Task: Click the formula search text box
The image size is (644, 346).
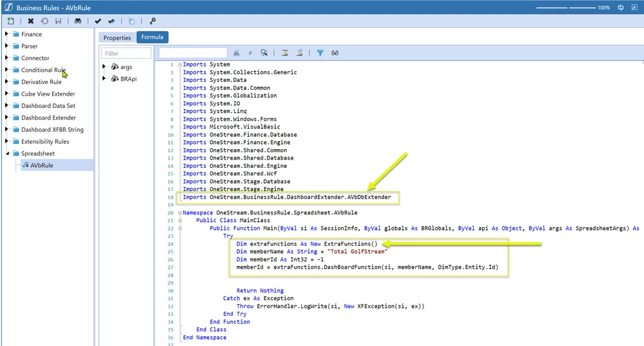Action: pyautogui.click(x=193, y=53)
